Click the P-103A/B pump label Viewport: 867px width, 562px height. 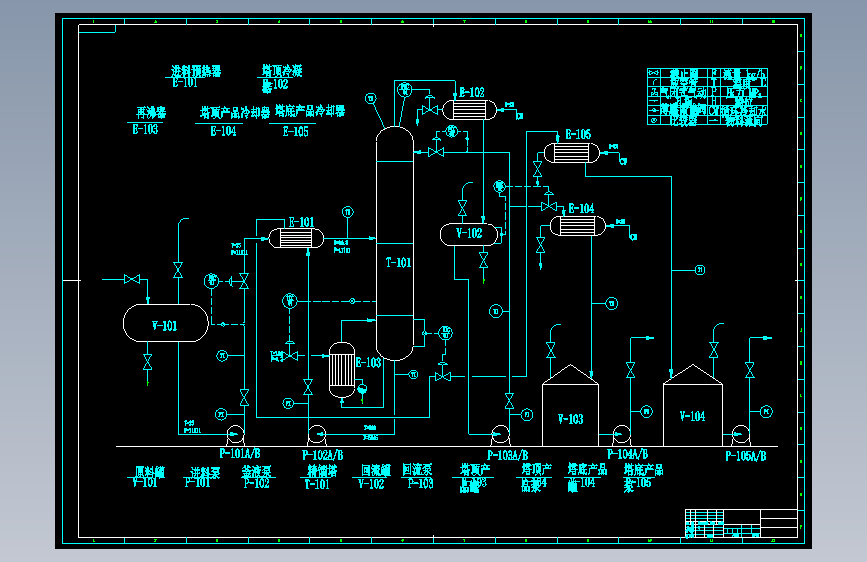(x=508, y=455)
